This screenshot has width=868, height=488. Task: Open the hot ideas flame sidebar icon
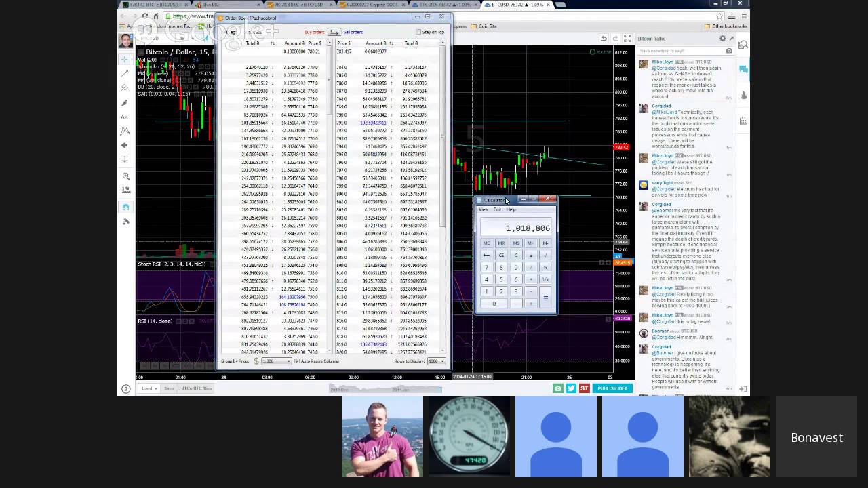743,95
